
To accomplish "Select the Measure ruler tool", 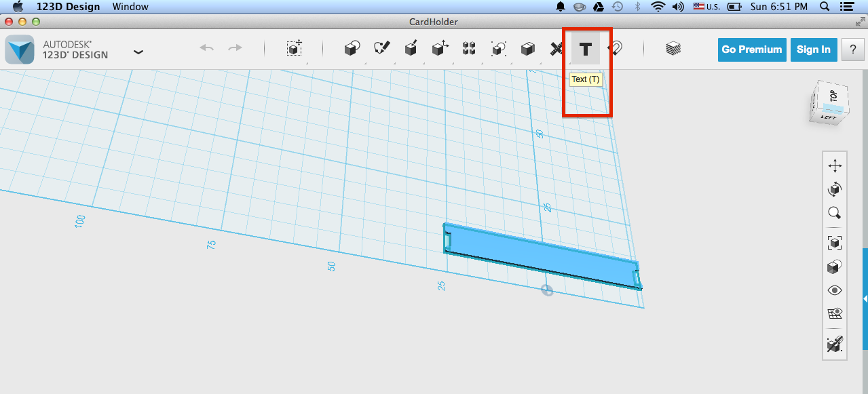I will coord(556,49).
